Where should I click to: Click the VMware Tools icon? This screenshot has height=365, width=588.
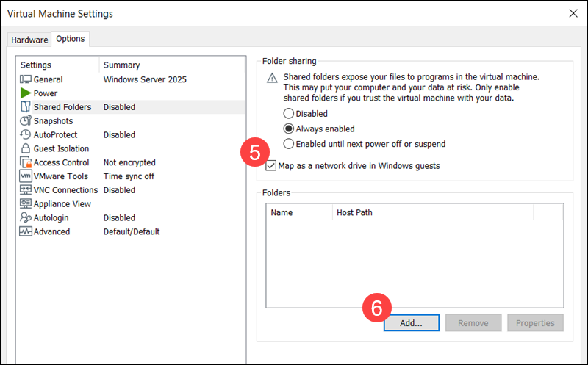tap(26, 176)
